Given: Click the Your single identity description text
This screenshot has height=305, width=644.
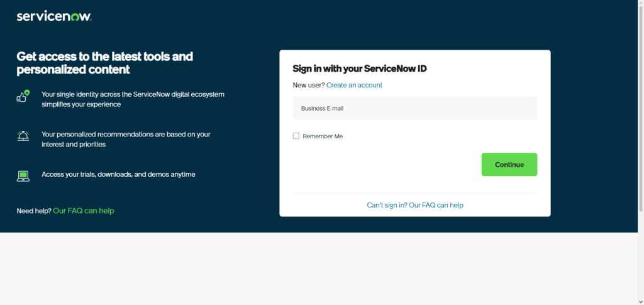Looking at the screenshot, I should [133, 99].
